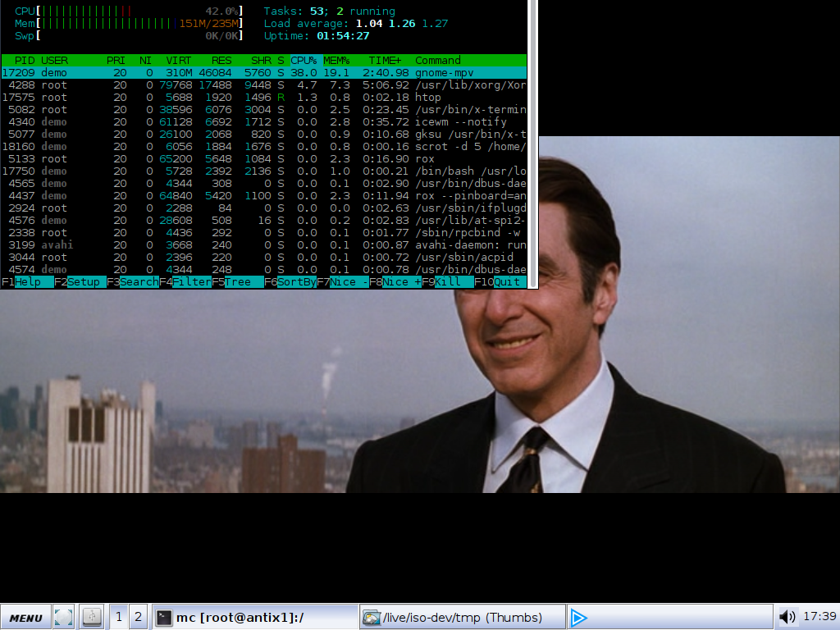Select the htop process row
Image resolution: width=840 pixels, height=630 pixels.
(264, 98)
